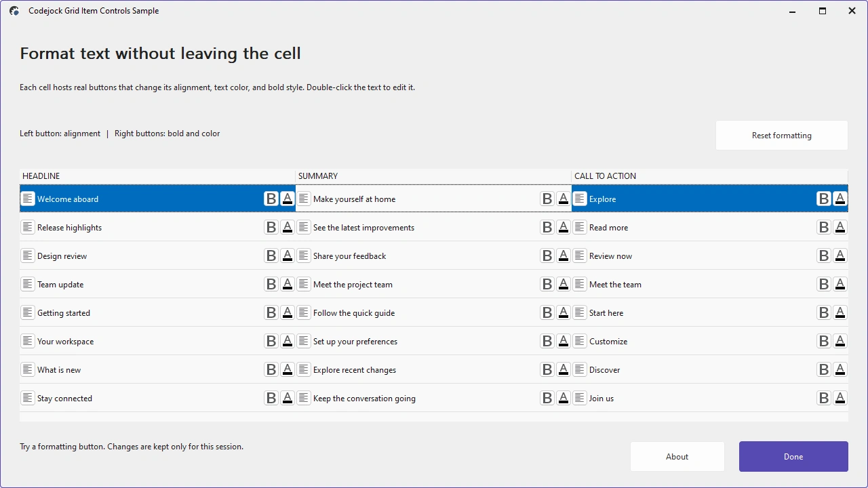Select the Review now cell text

tap(610, 256)
